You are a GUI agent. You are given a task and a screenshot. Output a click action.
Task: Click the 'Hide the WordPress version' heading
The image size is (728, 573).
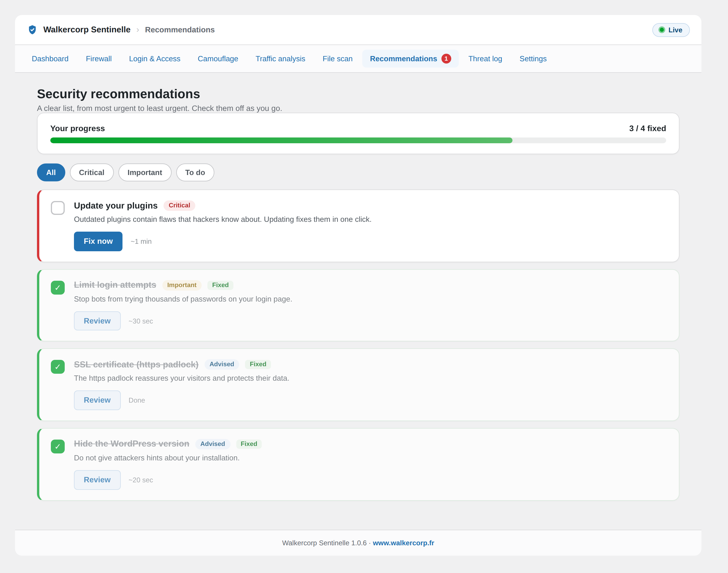(x=131, y=444)
